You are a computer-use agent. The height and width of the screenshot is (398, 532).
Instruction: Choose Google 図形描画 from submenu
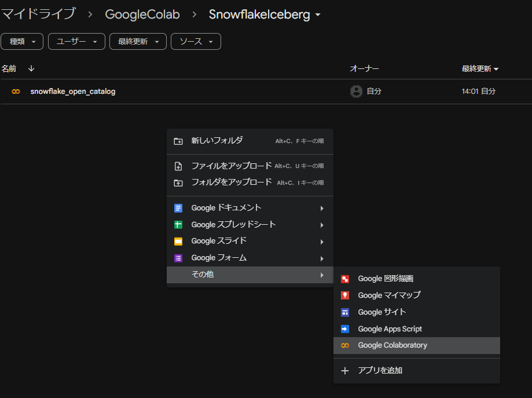click(417, 279)
